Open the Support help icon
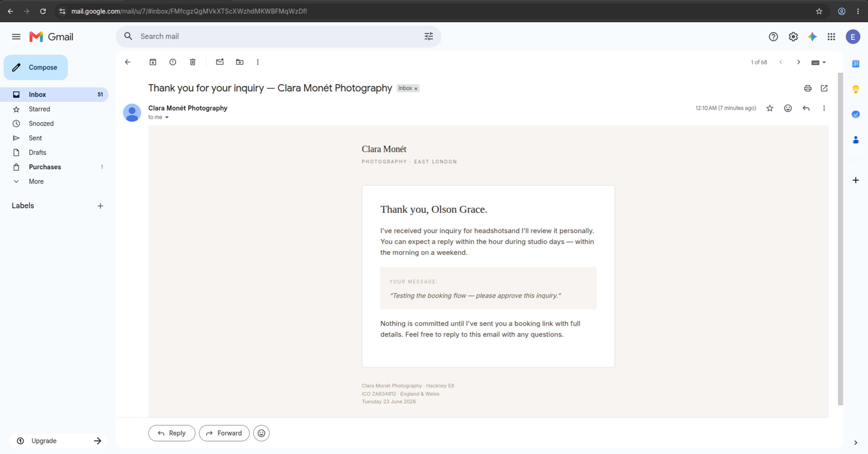 773,37
